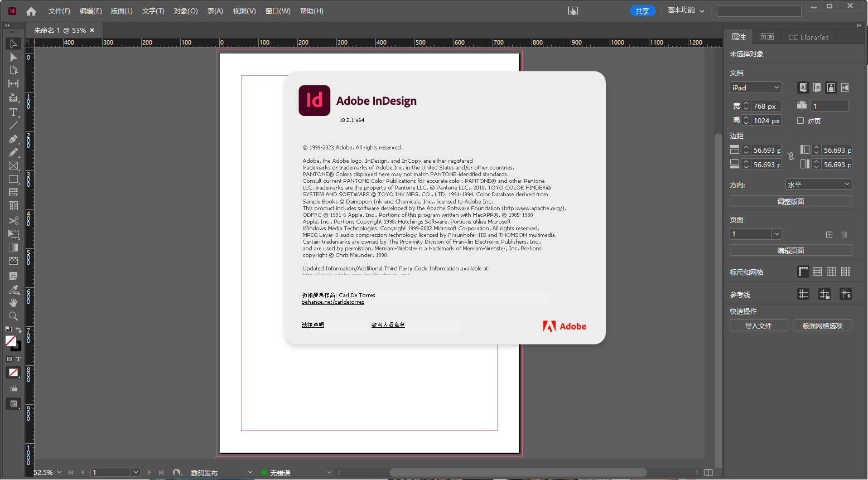The height and width of the screenshot is (480, 868).
Task: Select the Hand tool
Action: click(x=13, y=303)
